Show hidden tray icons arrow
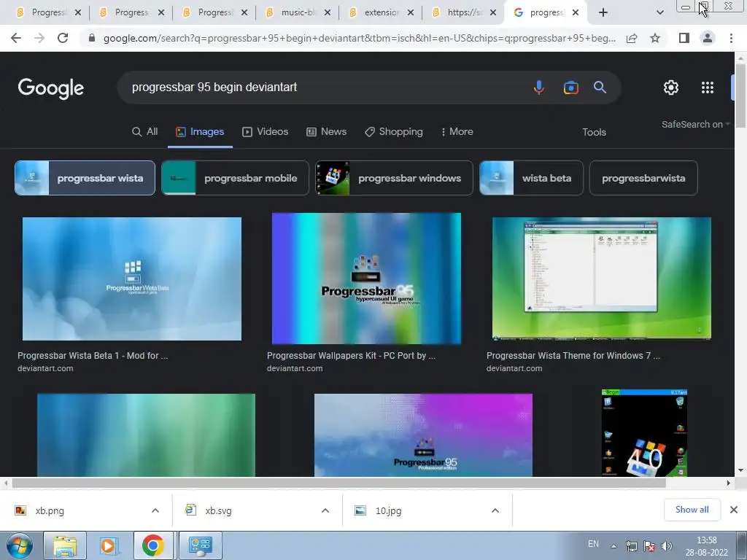747x560 pixels. 614,546
